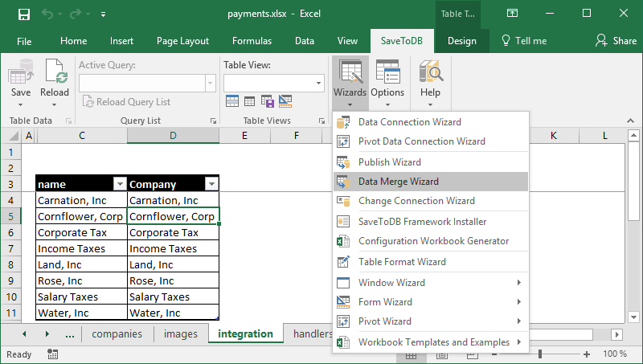Click the Redo arrow in title bar
The width and height of the screenshot is (643, 364).
pyautogui.click(x=76, y=14)
